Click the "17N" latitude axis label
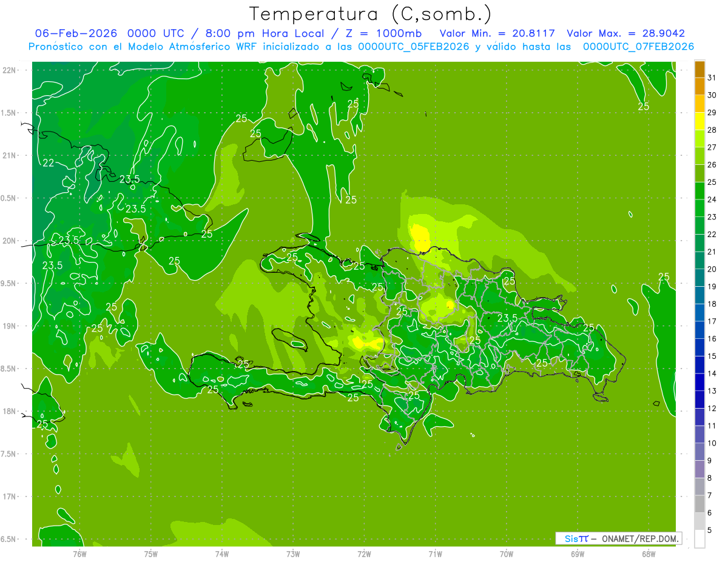 click(x=9, y=497)
